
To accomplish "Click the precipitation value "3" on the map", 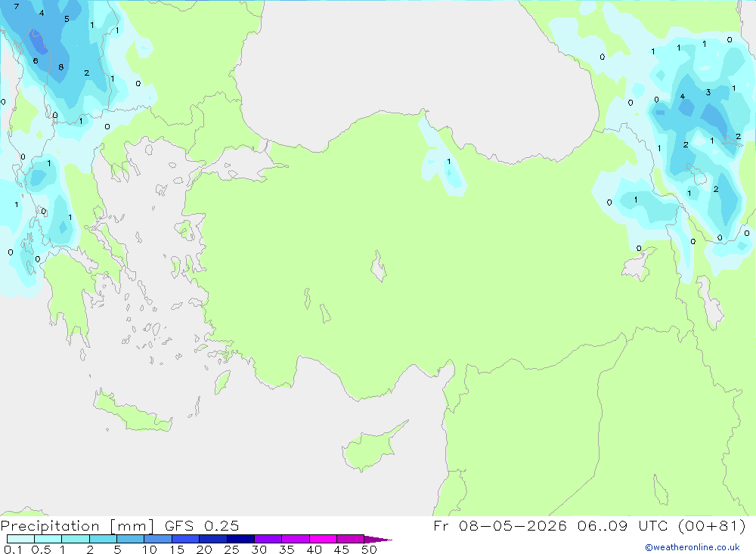I will (708, 92).
